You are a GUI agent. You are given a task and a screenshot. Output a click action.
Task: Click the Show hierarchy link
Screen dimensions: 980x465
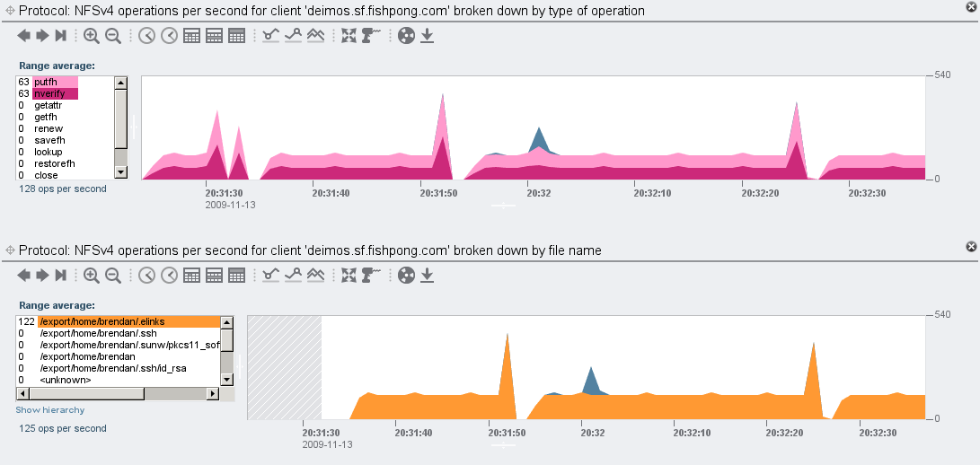click(x=50, y=410)
